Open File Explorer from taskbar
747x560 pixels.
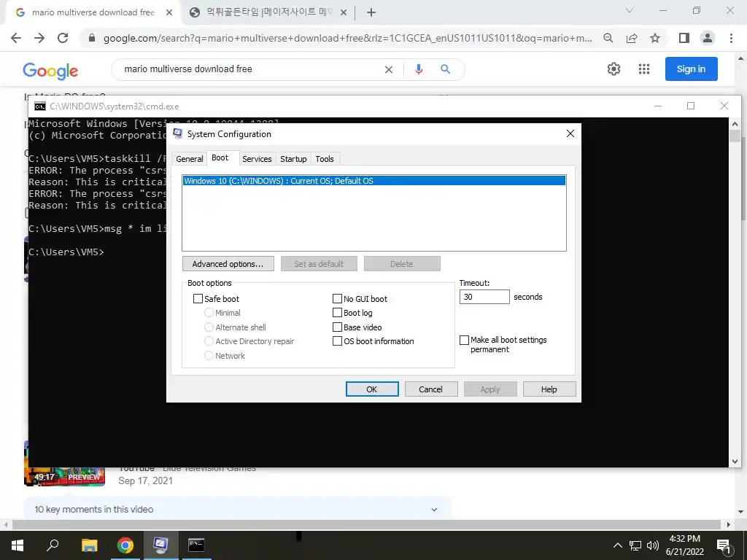click(x=89, y=545)
